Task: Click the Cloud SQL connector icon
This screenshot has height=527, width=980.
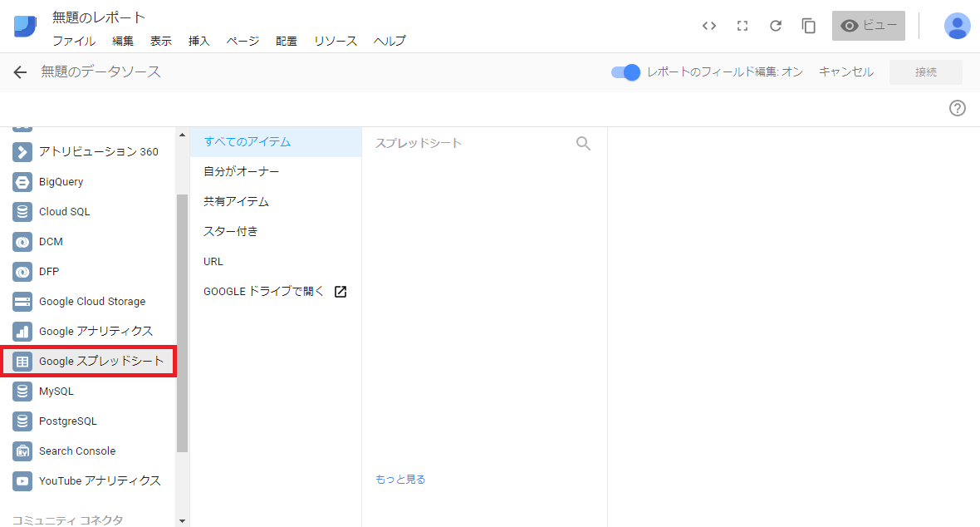Action: pos(22,212)
